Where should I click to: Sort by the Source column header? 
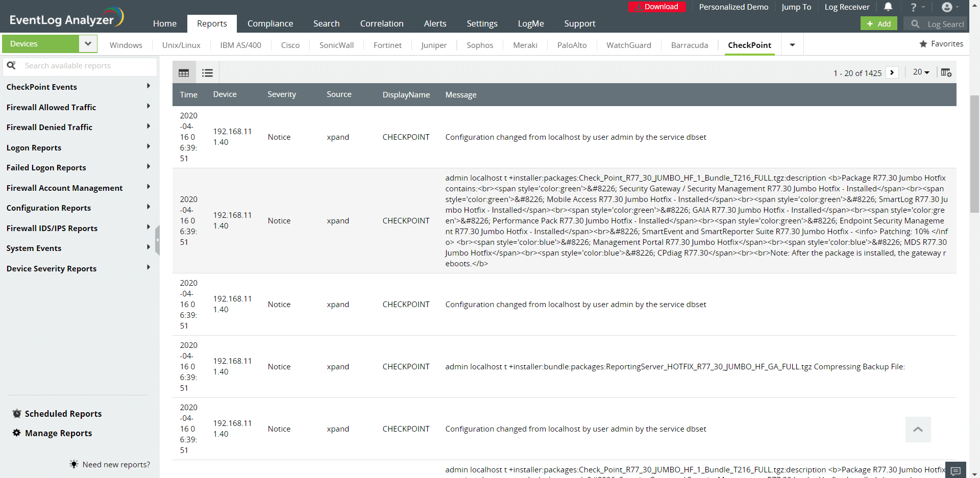coord(339,94)
